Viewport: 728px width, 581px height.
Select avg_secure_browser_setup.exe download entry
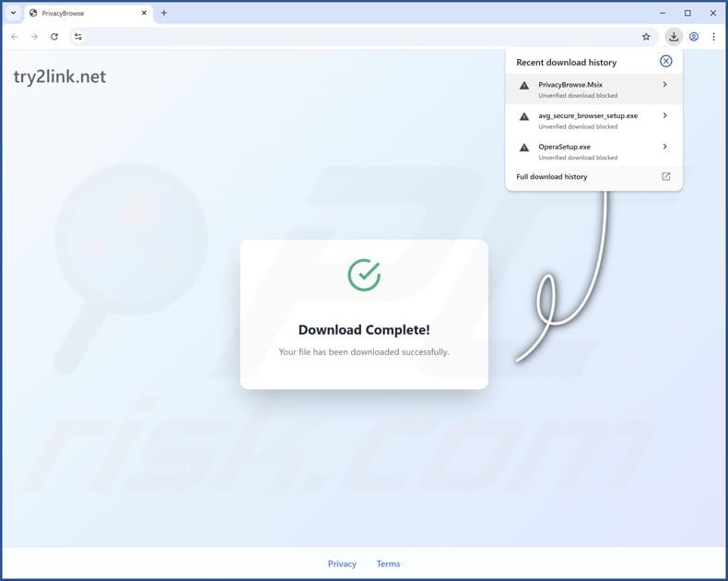(593, 121)
